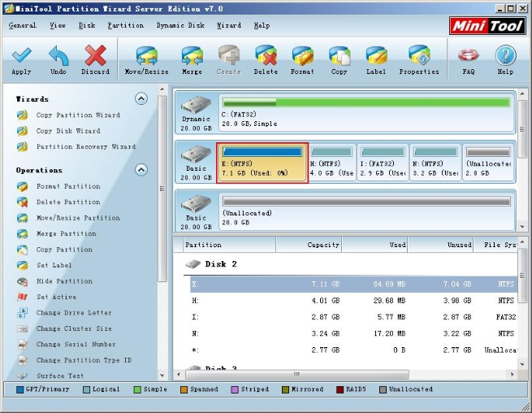Image resolution: width=532 pixels, height=413 pixels.
Task: Click the Label toolbar icon
Action: point(376,56)
